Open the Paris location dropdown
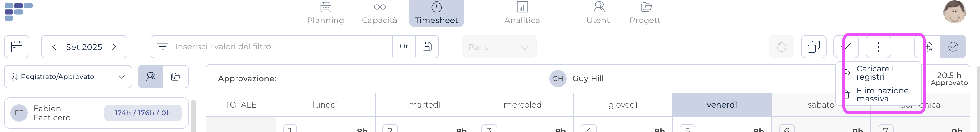This screenshot has height=132, width=980. coord(499,47)
